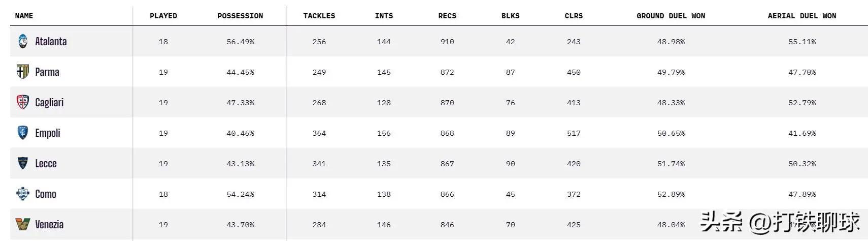Open the Atalanta team name link

(x=51, y=42)
